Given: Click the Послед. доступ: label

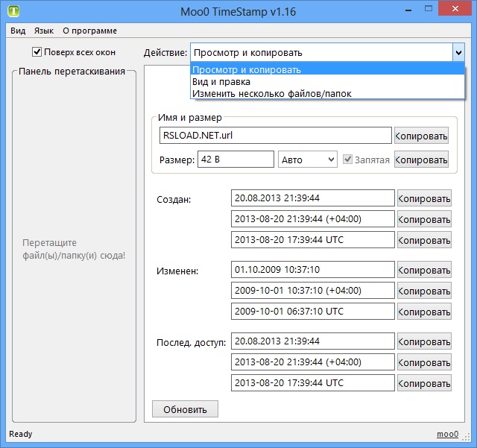Looking at the screenshot, I should (x=191, y=343).
